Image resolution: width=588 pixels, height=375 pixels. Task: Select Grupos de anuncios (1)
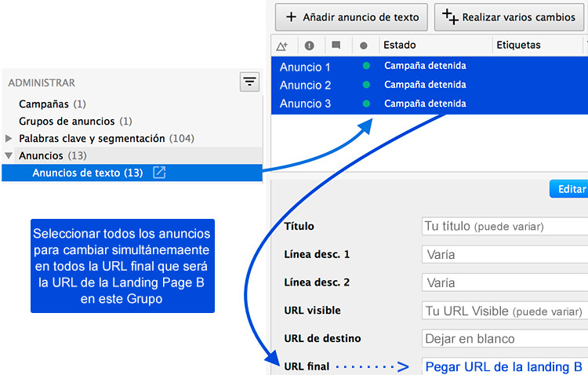(x=75, y=122)
